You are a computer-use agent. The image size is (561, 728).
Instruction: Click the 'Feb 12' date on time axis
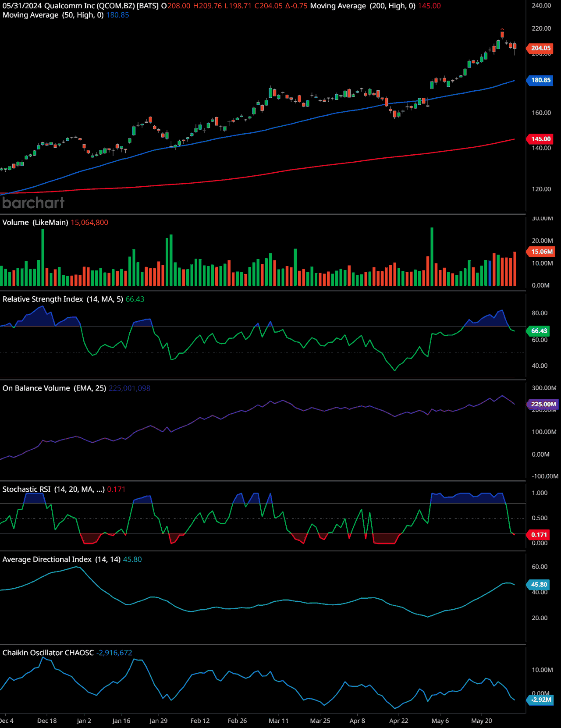(200, 721)
